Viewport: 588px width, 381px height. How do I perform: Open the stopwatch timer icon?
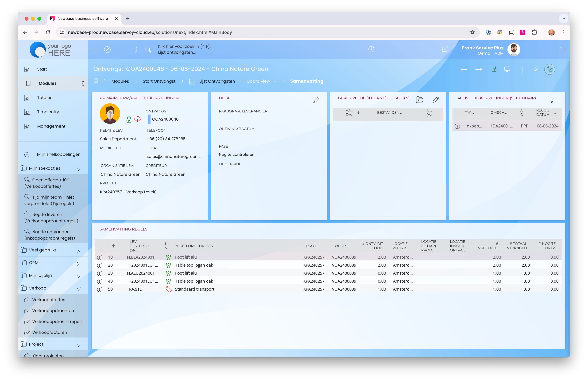tap(371, 49)
